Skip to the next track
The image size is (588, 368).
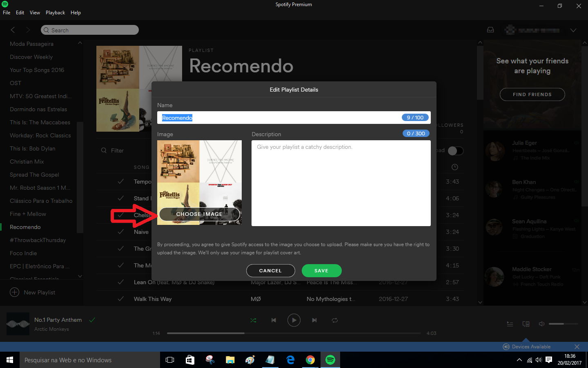[x=314, y=320]
